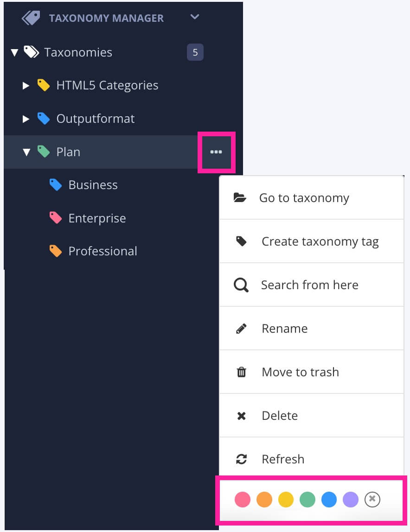410x532 pixels.
Task: Open the Taxonomy Manager header dropdown chevron
Action: pyautogui.click(x=194, y=17)
